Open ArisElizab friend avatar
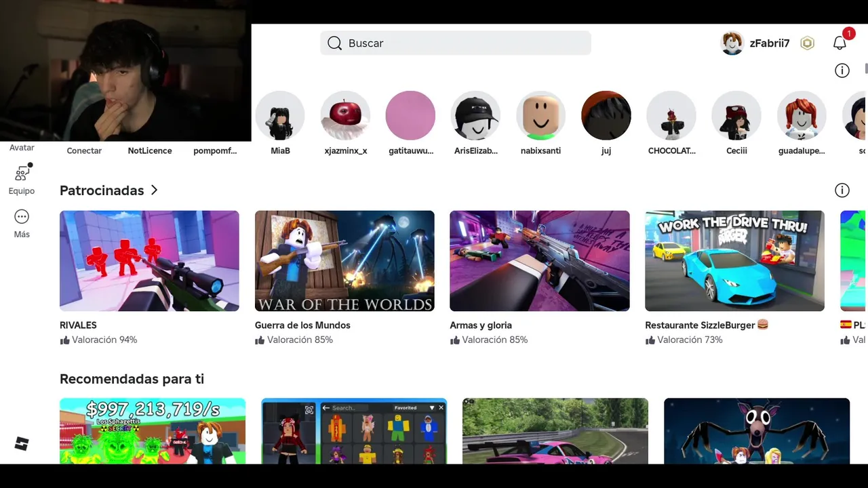 click(x=476, y=116)
